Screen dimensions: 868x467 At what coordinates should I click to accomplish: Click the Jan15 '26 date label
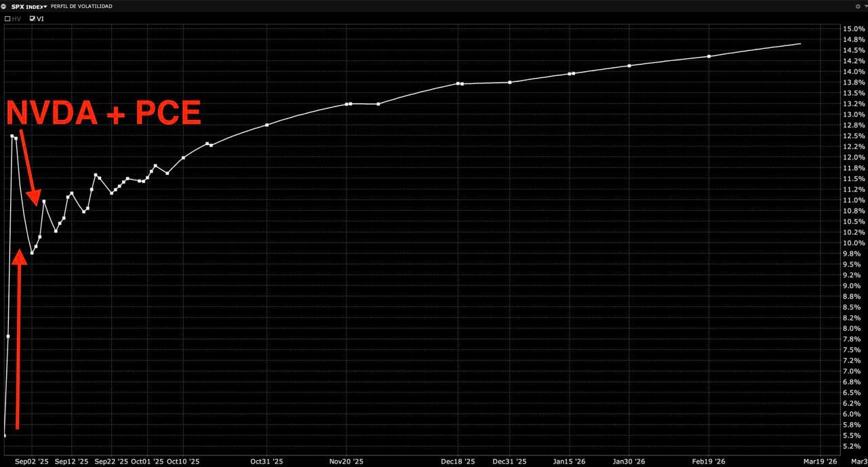pyautogui.click(x=569, y=461)
